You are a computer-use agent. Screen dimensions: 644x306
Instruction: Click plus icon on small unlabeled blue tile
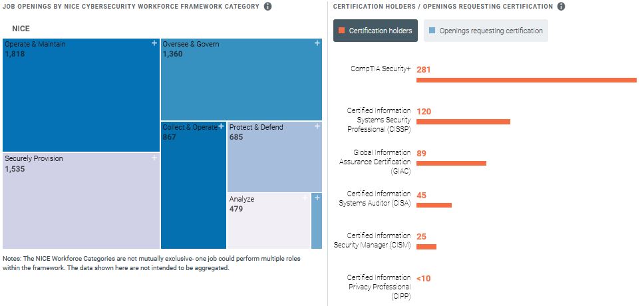(317, 198)
